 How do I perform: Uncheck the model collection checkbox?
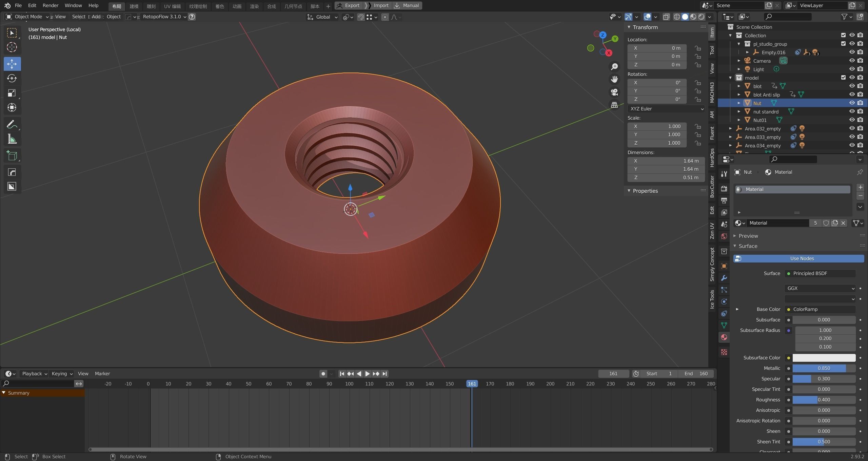(843, 78)
